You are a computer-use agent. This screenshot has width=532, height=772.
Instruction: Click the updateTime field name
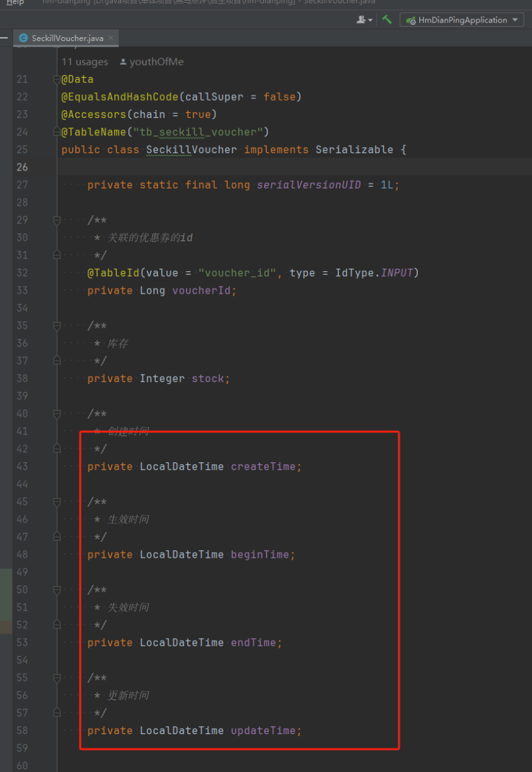(263, 730)
